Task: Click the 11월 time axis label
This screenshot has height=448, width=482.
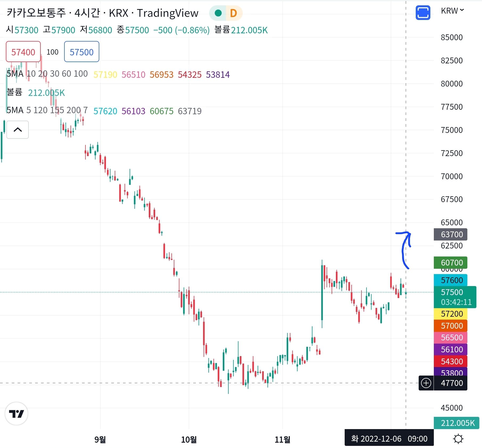Action: [282, 439]
